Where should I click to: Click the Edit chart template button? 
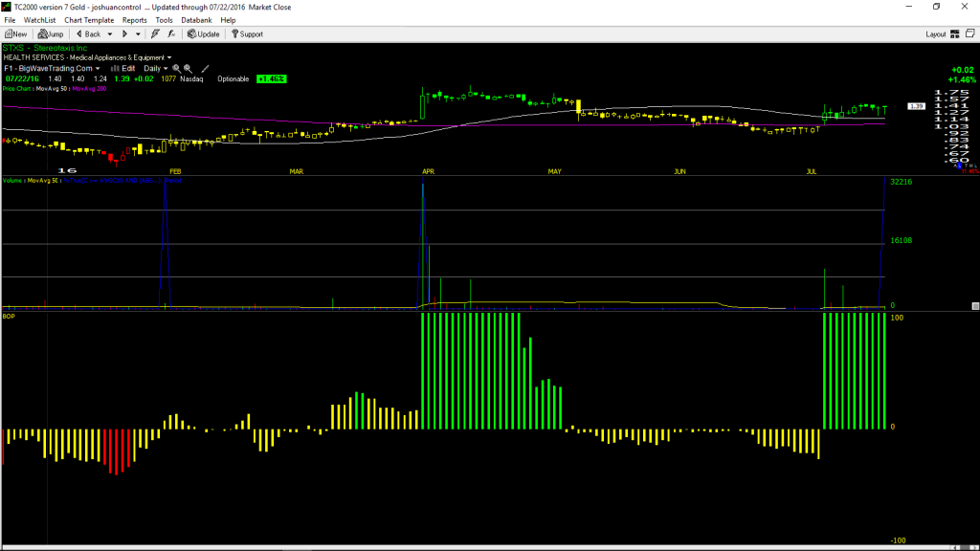pos(123,69)
